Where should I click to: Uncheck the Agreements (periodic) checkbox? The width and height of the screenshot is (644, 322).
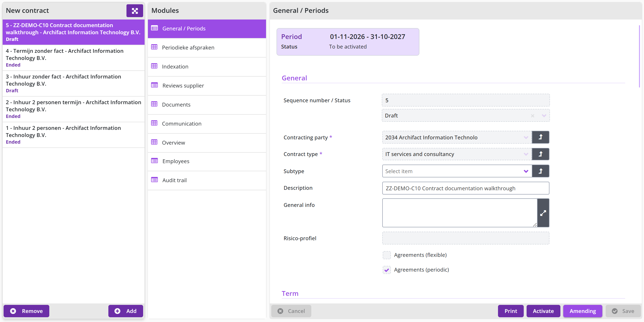[x=387, y=270]
